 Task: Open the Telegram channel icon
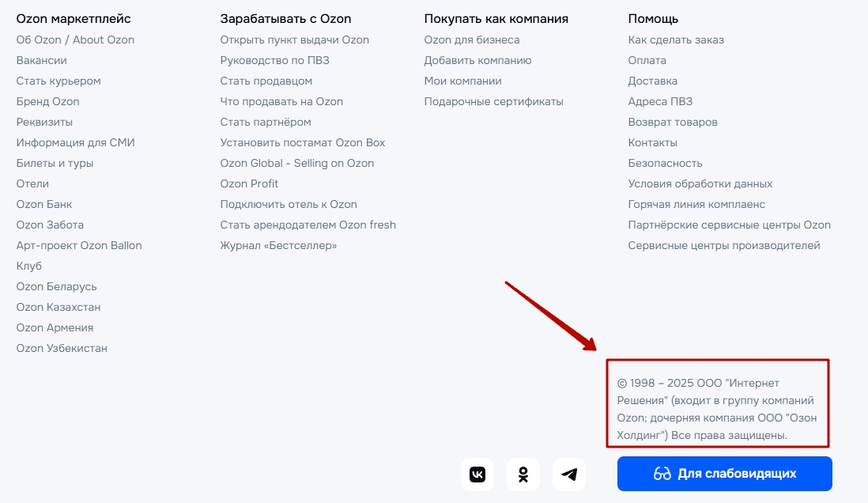[569, 474]
